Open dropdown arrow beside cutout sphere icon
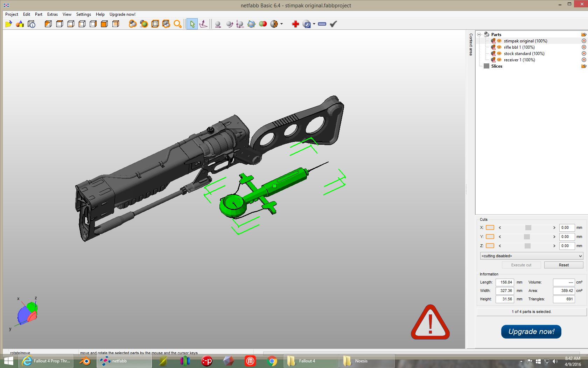The height and width of the screenshot is (368, 588). (x=281, y=24)
